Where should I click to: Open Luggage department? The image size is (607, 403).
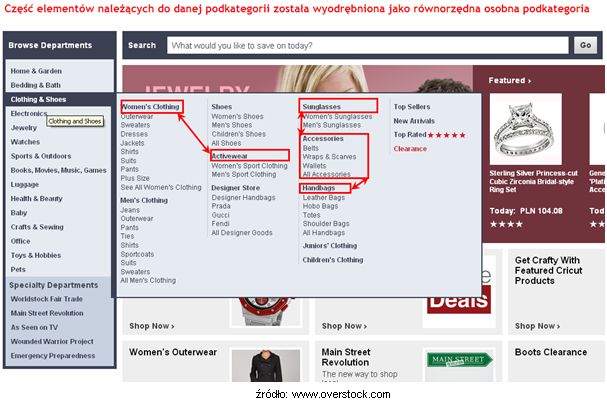(x=24, y=185)
